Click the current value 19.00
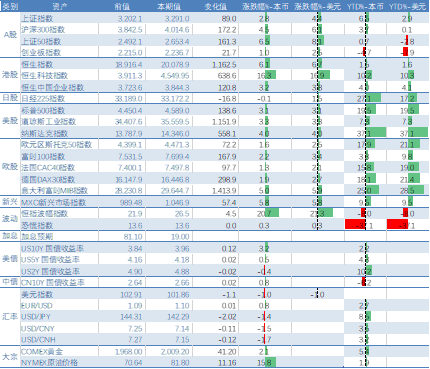The image size is (430, 369). pyautogui.click(x=180, y=236)
